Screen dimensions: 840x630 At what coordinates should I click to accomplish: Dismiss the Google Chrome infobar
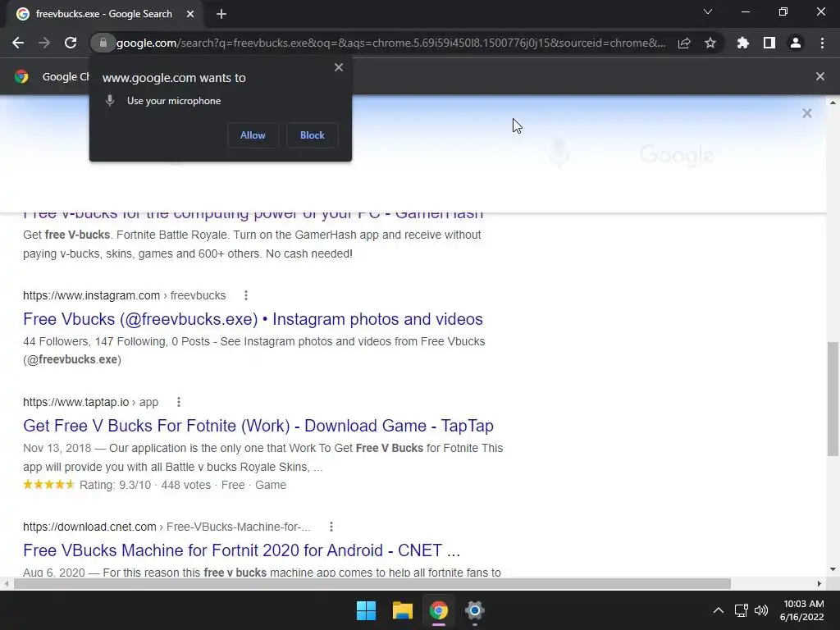pos(820,76)
